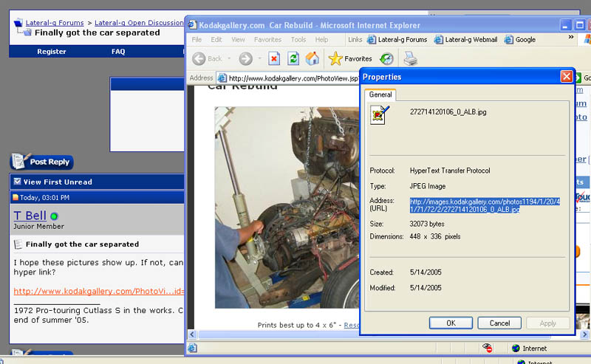Click the Back arrow in Internet Explorer

click(x=199, y=59)
